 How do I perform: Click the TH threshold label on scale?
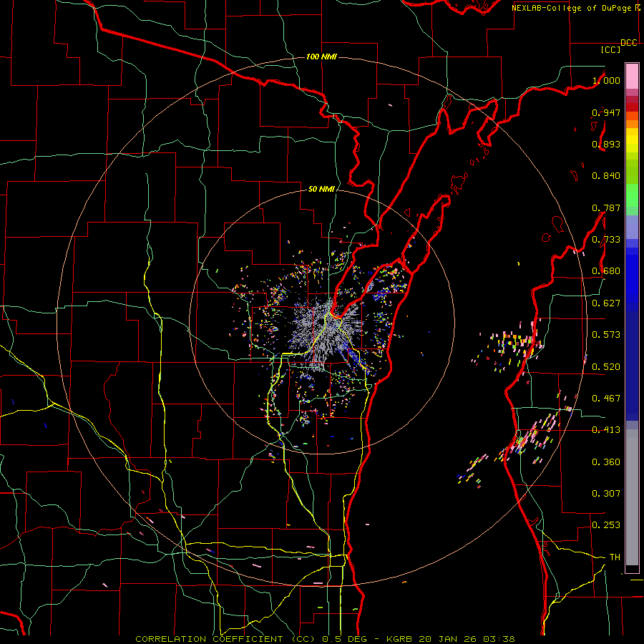click(615, 557)
